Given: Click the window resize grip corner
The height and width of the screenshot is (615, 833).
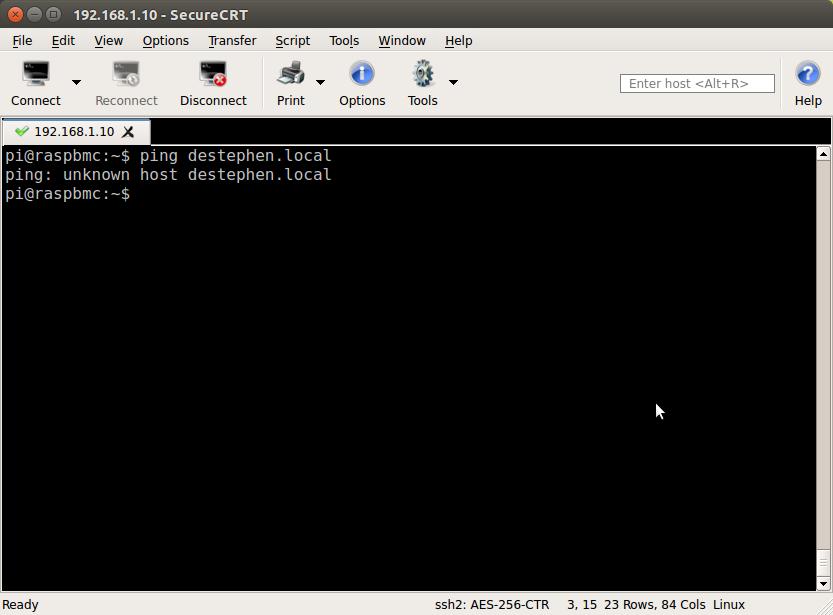Looking at the screenshot, I should tap(826, 608).
